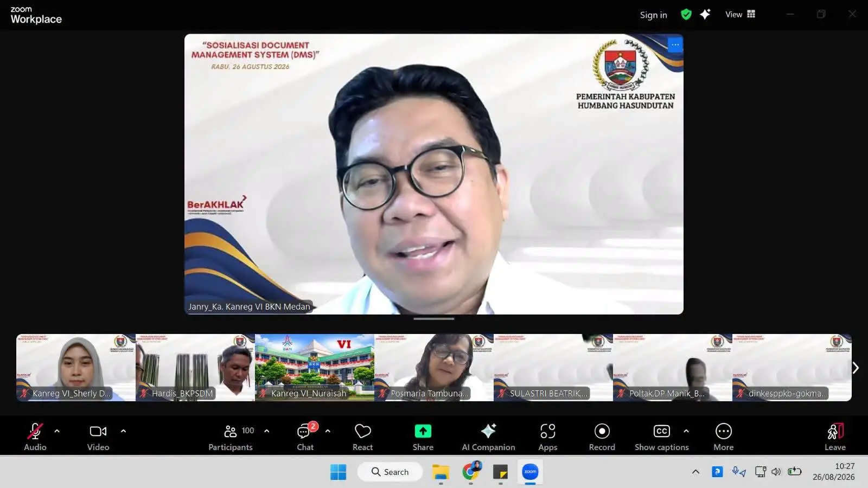This screenshot has width=868, height=488.
Task: Click the blue tray app icon
Action: pos(717,472)
